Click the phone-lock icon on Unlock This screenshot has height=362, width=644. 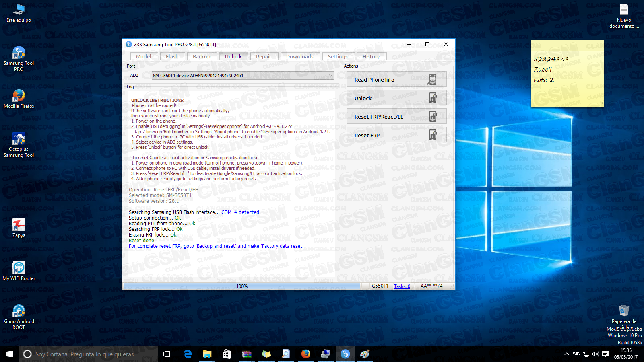(x=433, y=98)
